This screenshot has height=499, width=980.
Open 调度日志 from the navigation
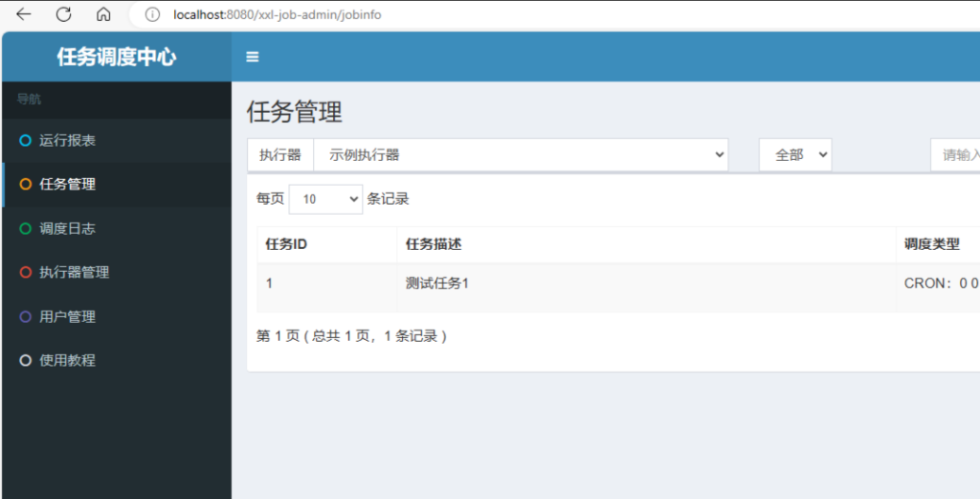(x=117, y=229)
